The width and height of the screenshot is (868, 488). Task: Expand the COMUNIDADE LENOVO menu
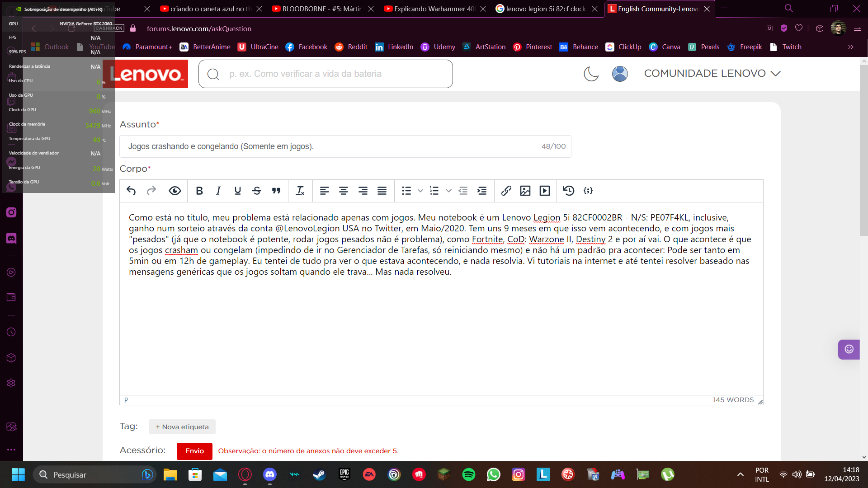click(712, 73)
